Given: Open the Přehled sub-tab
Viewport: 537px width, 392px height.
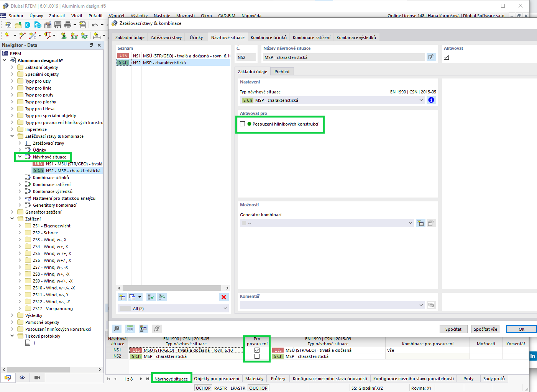Looking at the screenshot, I should (282, 72).
